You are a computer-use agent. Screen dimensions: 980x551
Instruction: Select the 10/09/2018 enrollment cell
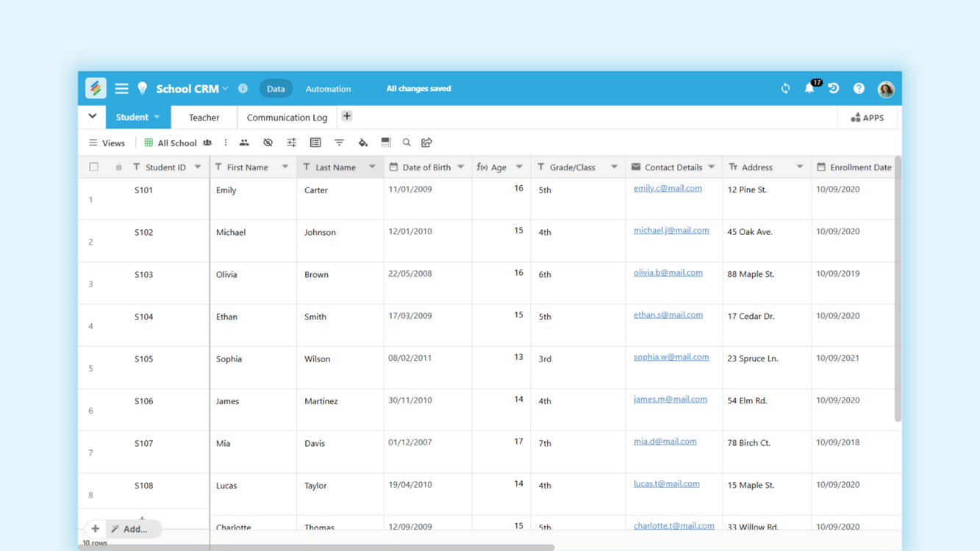853,452
